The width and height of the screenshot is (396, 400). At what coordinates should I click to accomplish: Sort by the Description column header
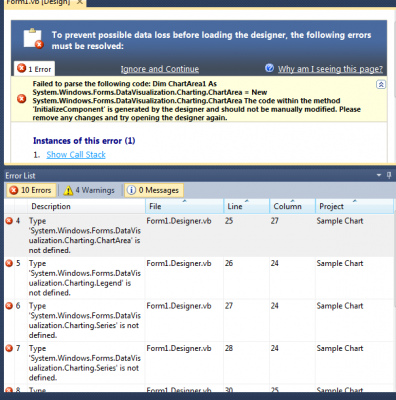pyautogui.click(x=86, y=206)
